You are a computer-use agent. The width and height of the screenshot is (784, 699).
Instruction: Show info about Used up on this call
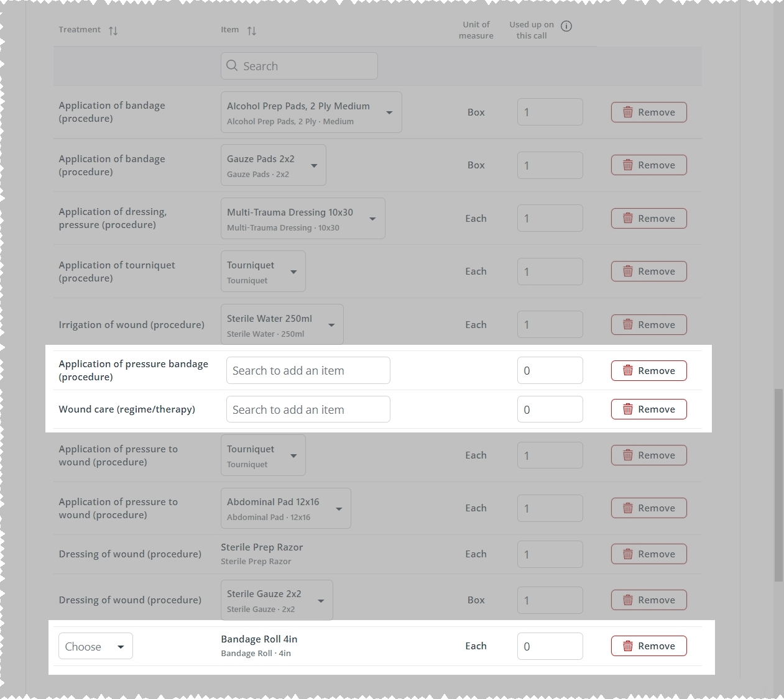click(566, 26)
